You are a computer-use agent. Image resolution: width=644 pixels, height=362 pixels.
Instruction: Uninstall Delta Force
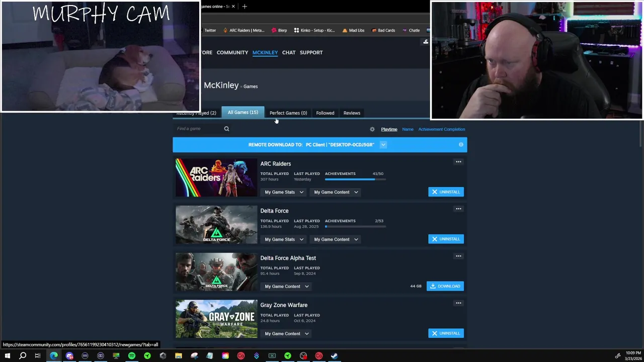tap(446, 239)
